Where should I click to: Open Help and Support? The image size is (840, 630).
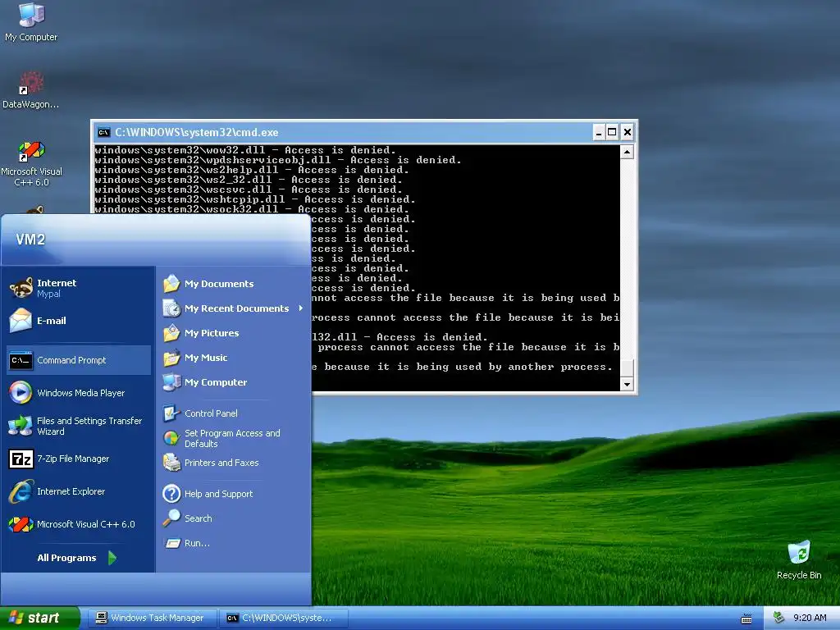(233, 493)
